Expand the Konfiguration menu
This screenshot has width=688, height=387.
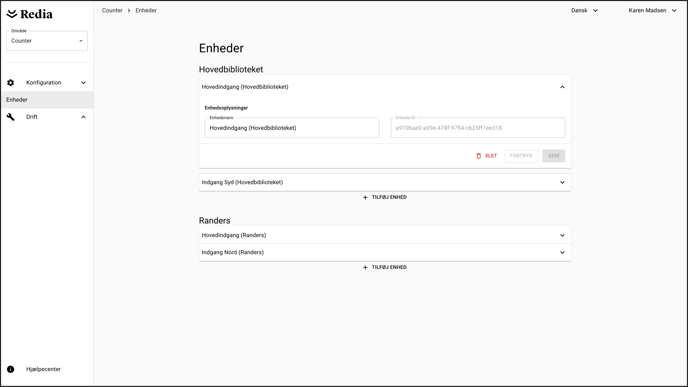click(x=47, y=82)
